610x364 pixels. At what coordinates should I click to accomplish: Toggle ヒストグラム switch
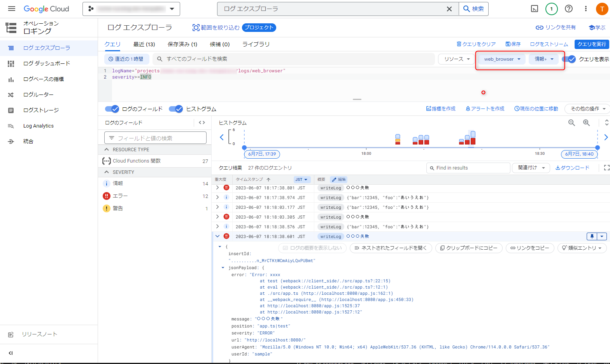tap(176, 109)
